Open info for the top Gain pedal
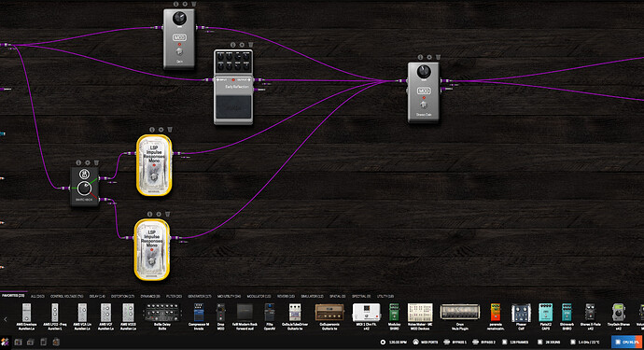The width and height of the screenshot is (644, 350). [175, 4]
